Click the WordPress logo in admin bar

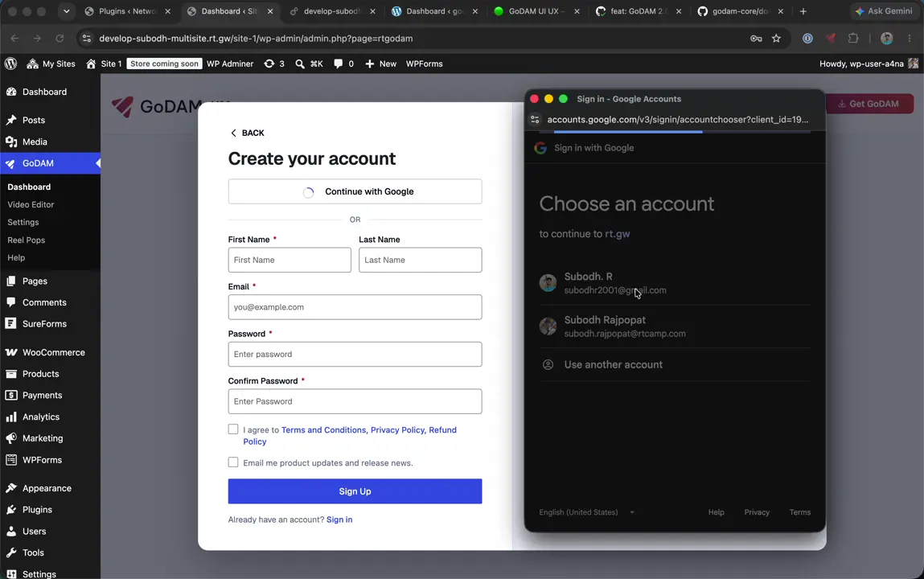[10, 64]
